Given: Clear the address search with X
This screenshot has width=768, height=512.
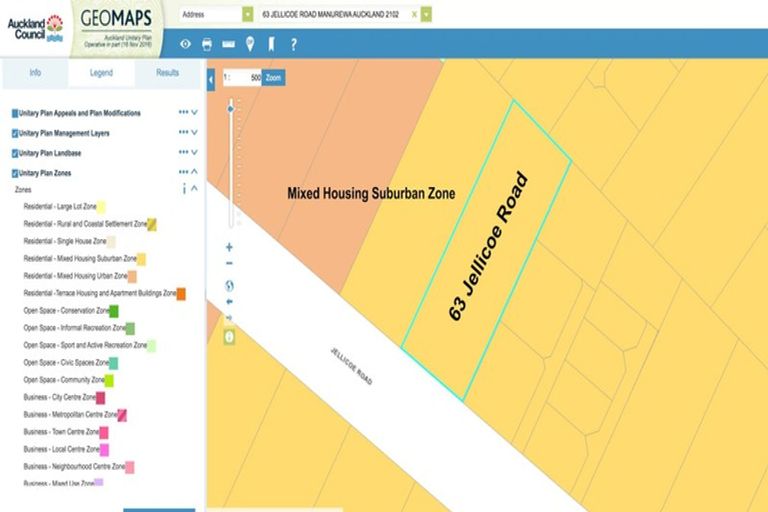Looking at the screenshot, I should pyautogui.click(x=414, y=14).
